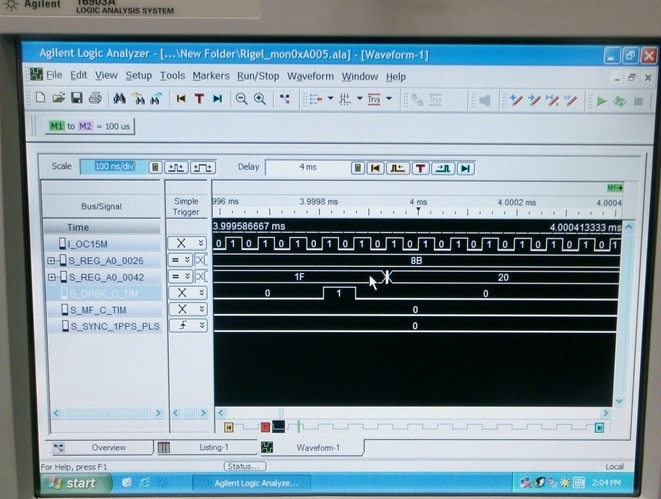Viewport: 661px width, 499px height.
Task: Open the File menu
Action: [54, 75]
